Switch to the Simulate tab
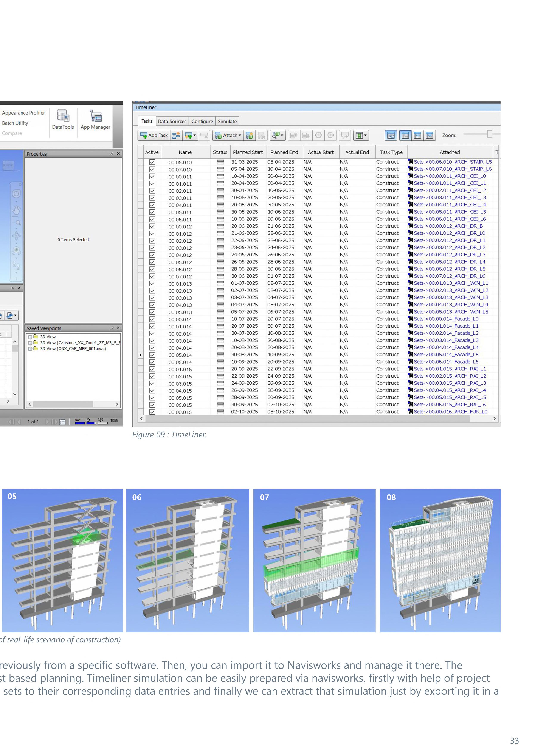The height and width of the screenshot is (756, 535). [x=227, y=121]
